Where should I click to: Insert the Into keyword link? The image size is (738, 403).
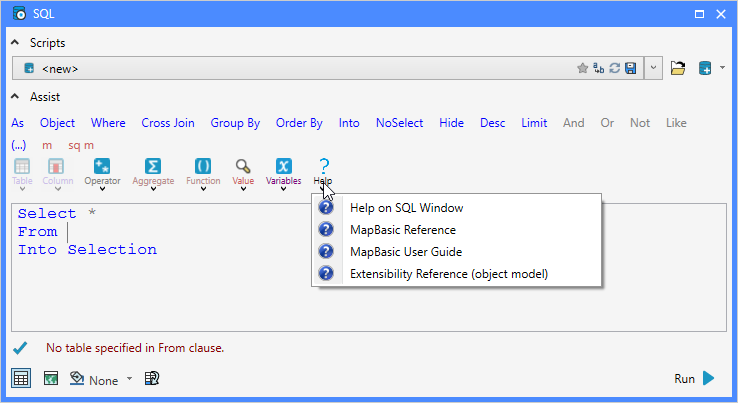349,123
